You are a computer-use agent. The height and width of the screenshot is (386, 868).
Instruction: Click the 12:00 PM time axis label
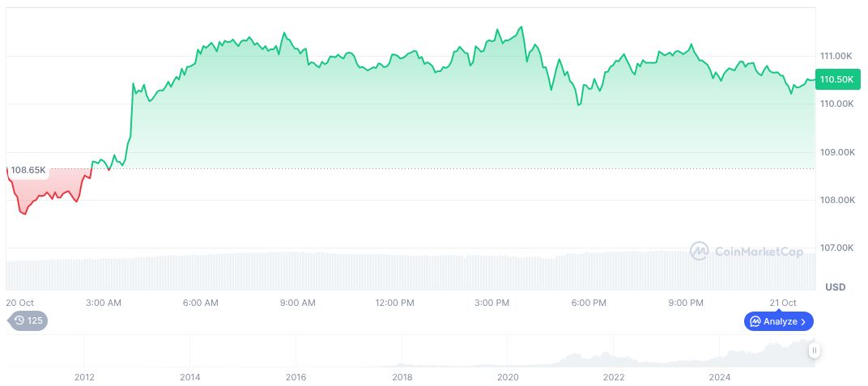click(x=395, y=303)
